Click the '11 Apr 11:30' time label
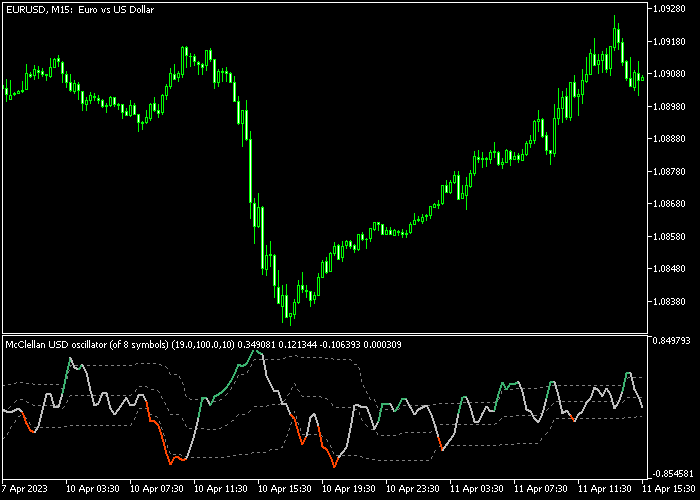The width and height of the screenshot is (700, 500). tap(604, 488)
